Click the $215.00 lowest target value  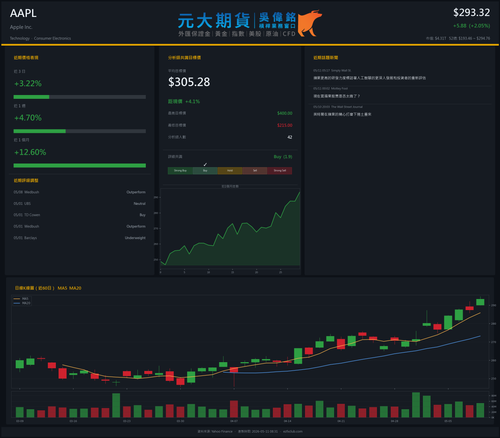[x=285, y=125]
